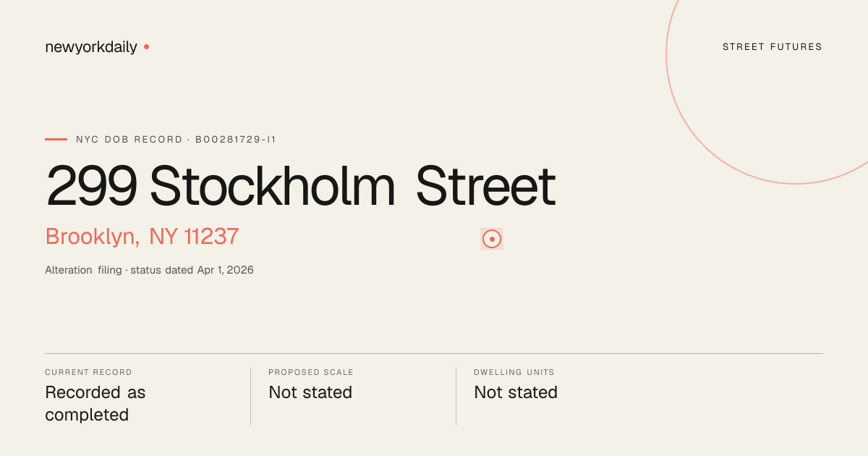
Task: Click the PROPOSED SCALE label
Action: pos(311,372)
